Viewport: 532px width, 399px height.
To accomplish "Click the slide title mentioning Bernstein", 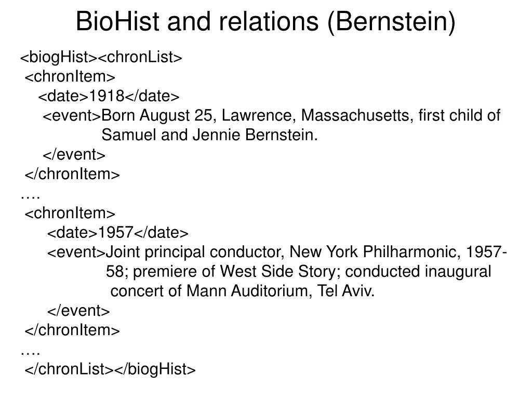I will 265,22.
